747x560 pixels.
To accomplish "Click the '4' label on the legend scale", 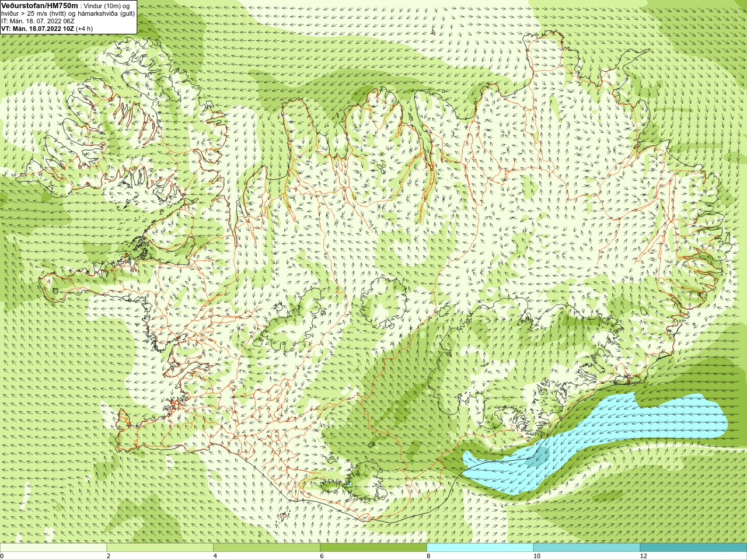I will [x=215, y=556].
